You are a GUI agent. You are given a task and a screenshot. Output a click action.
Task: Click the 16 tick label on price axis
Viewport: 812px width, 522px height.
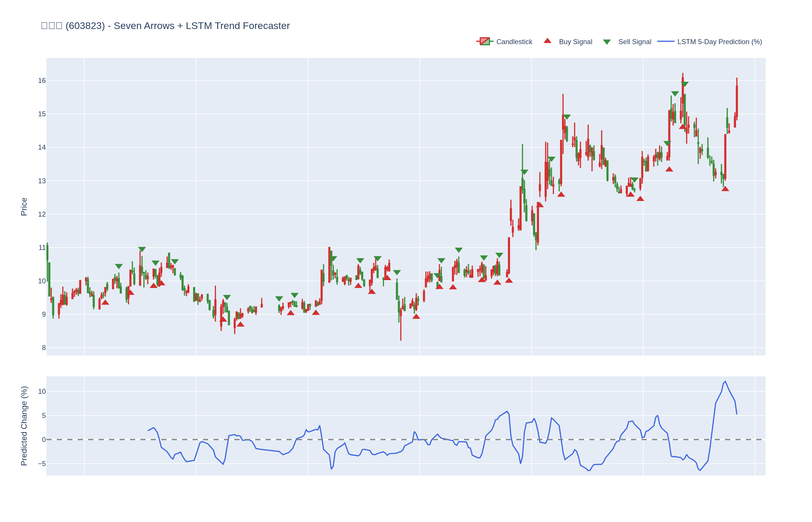pos(42,81)
